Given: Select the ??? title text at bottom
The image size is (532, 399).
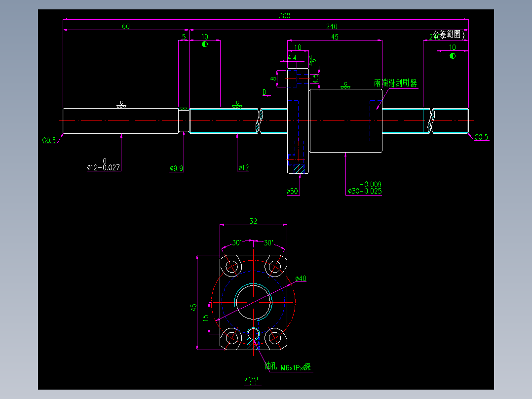Looking at the screenshot, I should point(250,380).
